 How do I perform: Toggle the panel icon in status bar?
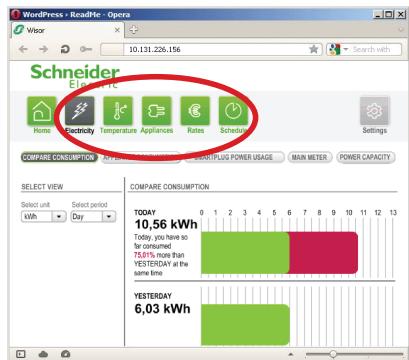(x=21, y=354)
